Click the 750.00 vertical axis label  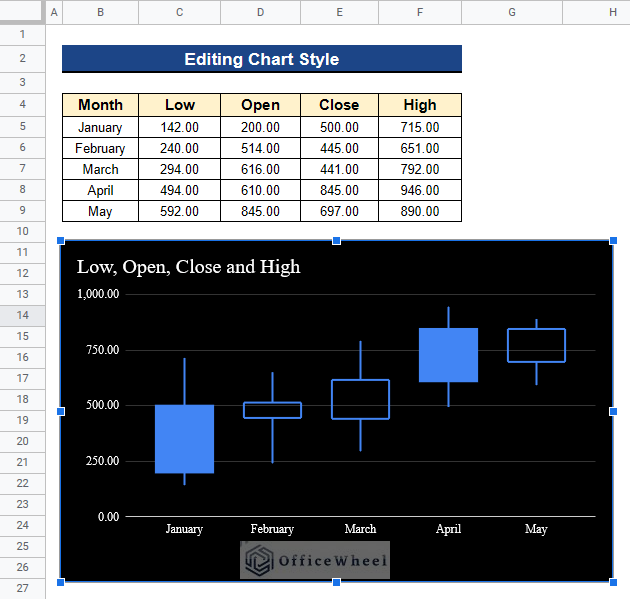(x=103, y=350)
